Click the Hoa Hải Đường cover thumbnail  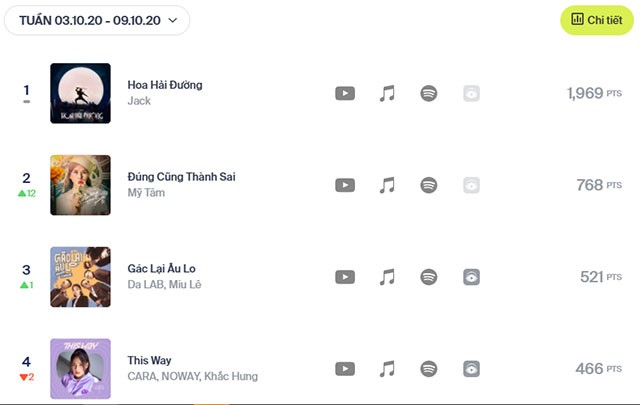click(80, 93)
